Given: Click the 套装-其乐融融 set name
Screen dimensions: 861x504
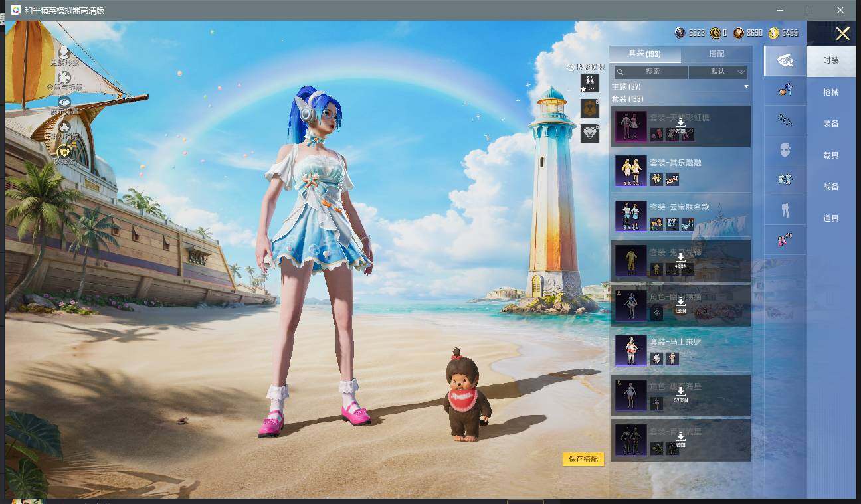Looking at the screenshot, I should [676, 163].
